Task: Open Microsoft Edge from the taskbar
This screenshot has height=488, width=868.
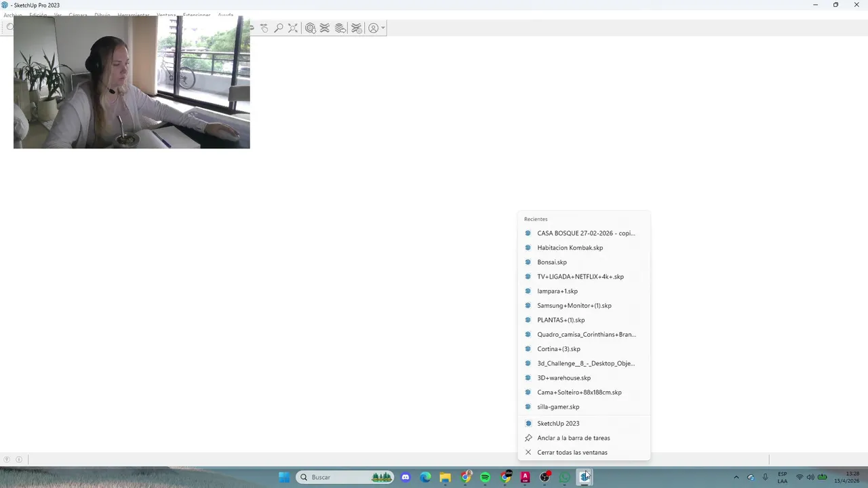Action: [425, 477]
